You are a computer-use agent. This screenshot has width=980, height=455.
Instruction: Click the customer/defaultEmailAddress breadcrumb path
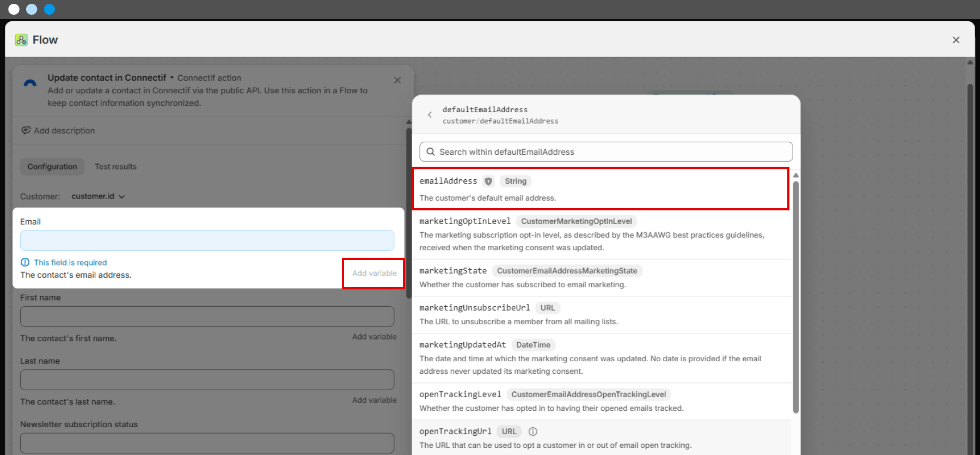click(500, 121)
